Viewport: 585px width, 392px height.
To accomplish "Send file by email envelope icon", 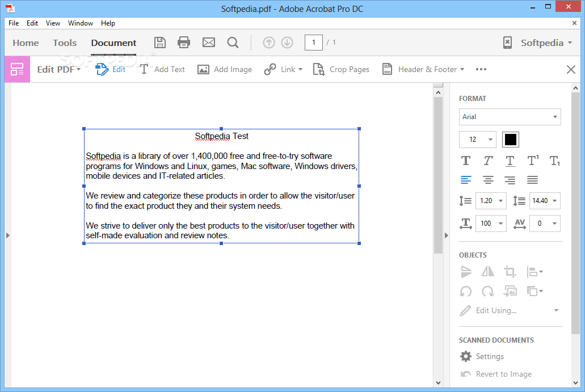I will 209,43.
